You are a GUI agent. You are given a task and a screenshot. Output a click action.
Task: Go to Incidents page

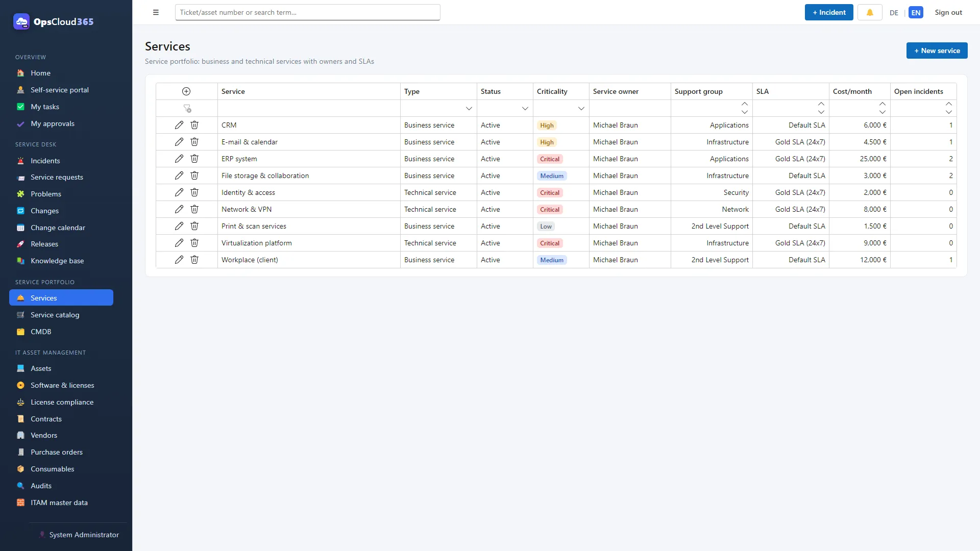click(61, 161)
